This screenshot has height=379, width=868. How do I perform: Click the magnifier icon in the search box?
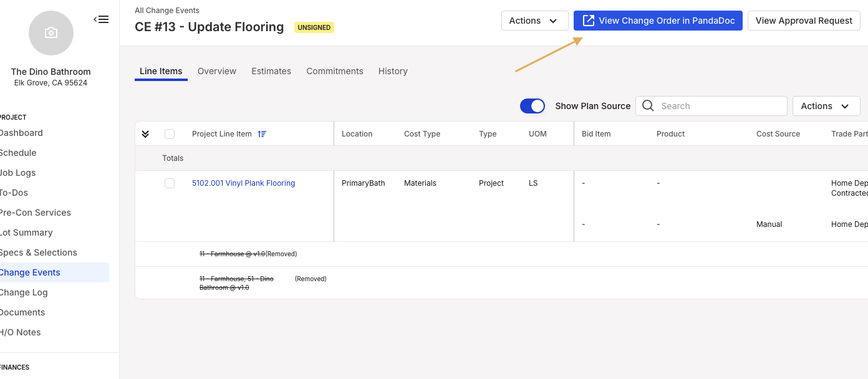648,106
